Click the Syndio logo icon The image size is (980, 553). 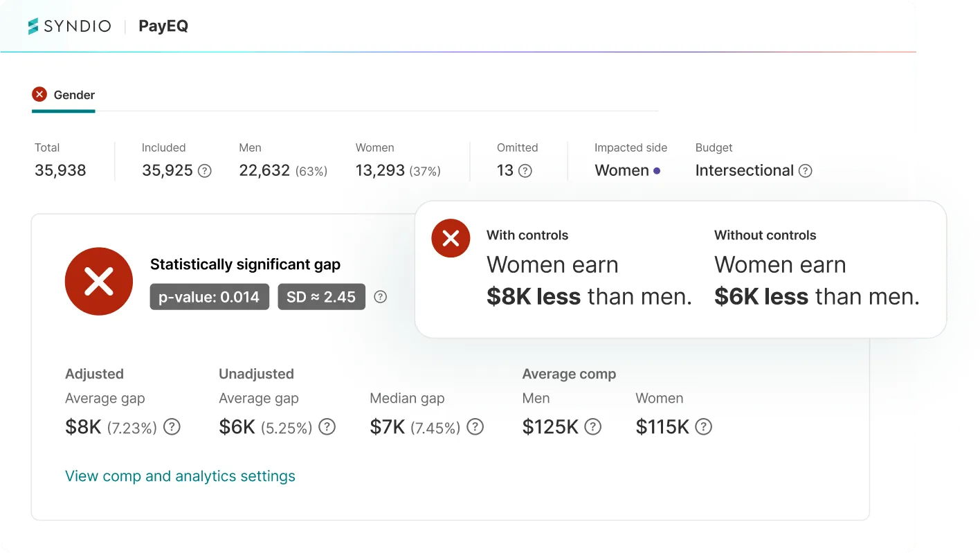coord(33,26)
